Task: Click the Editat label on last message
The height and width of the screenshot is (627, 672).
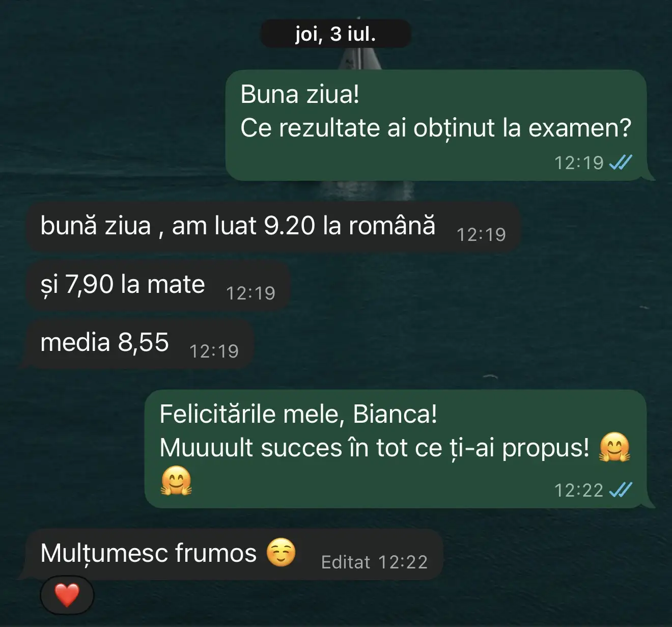Action: (x=346, y=562)
